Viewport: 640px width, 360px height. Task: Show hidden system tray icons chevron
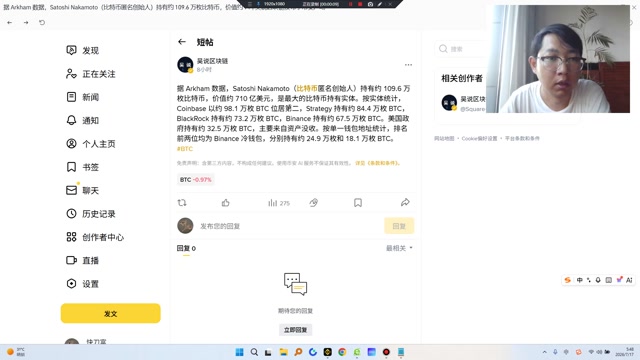click(x=544, y=352)
